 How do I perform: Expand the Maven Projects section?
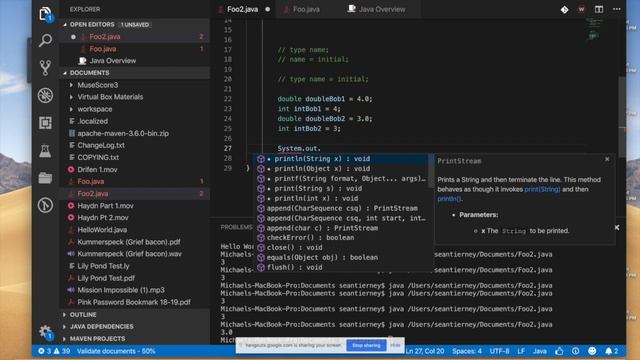97,339
